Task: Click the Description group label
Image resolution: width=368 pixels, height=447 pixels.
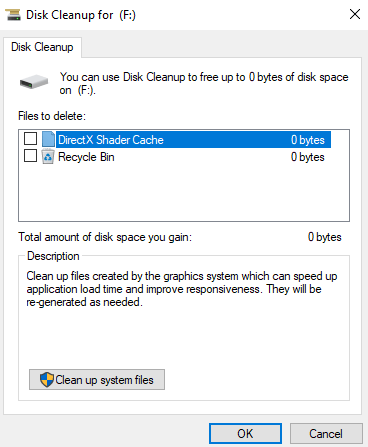Action: tap(53, 256)
